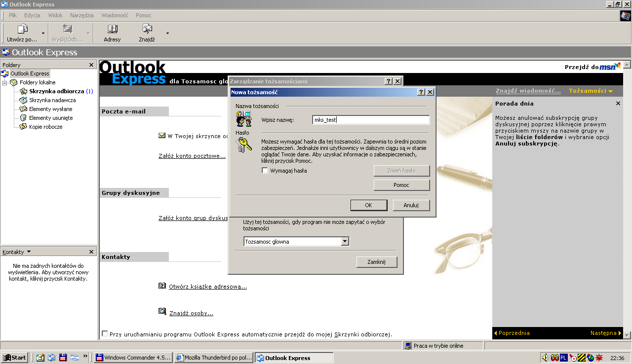Select Skrzynka odbiorcza folder
This screenshot has height=364, width=632.
[56, 91]
